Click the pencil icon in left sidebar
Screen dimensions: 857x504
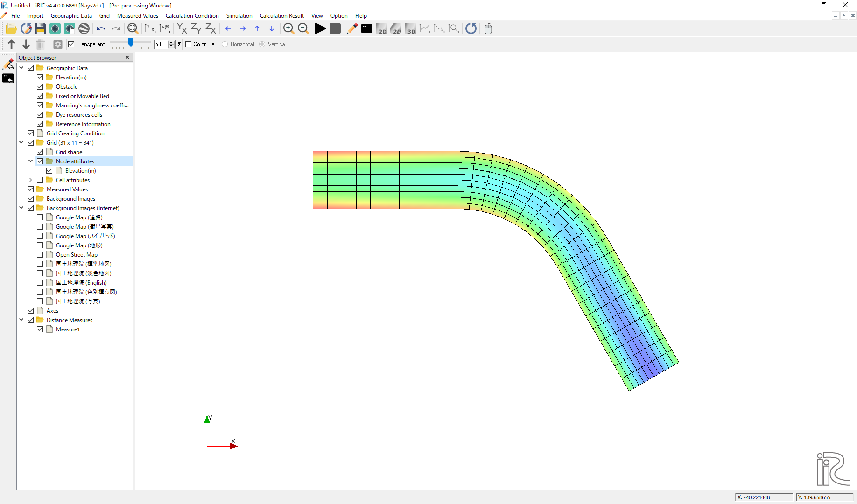click(8, 64)
